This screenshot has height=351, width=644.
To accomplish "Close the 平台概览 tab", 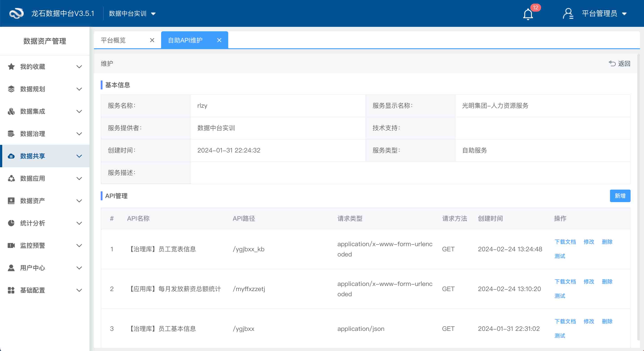I will tap(152, 40).
